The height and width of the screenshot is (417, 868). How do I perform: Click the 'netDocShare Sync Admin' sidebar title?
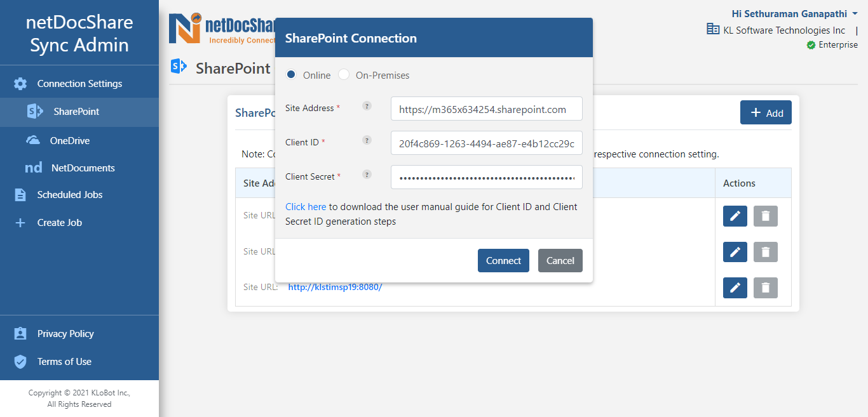(79, 34)
